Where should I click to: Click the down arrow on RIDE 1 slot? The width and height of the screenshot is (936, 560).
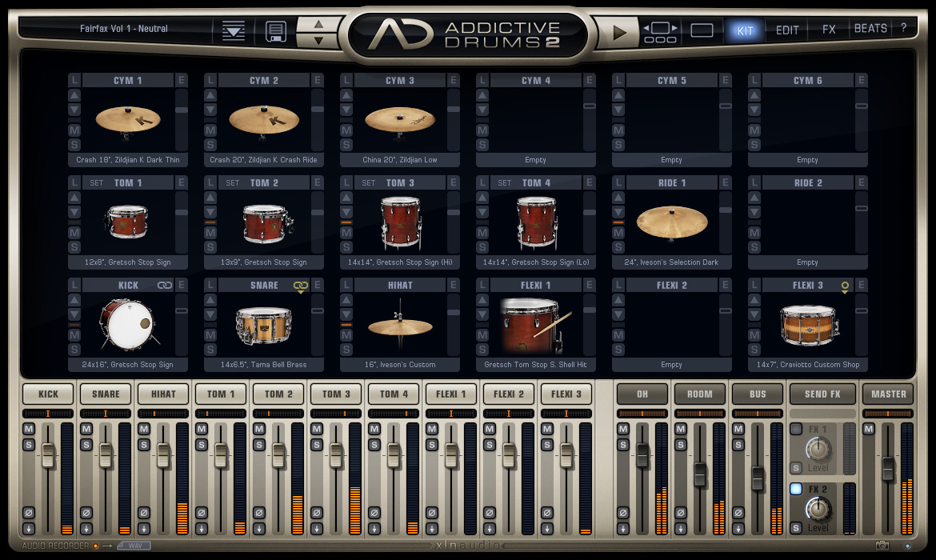point(618,213)
